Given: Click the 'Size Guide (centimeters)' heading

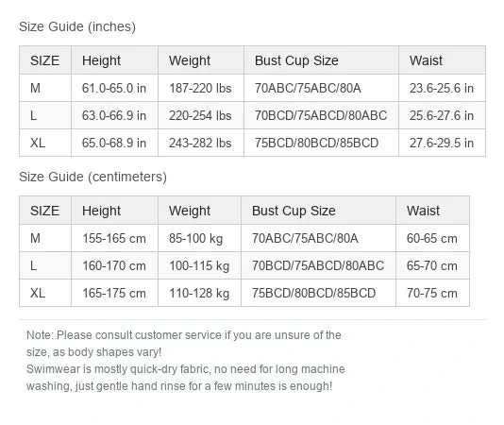Looking at the screenshot, I should (92, 177).
